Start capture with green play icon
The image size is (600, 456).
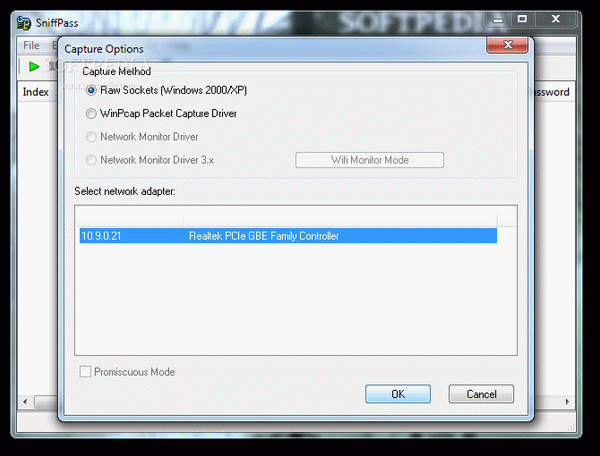coord(34,67)
